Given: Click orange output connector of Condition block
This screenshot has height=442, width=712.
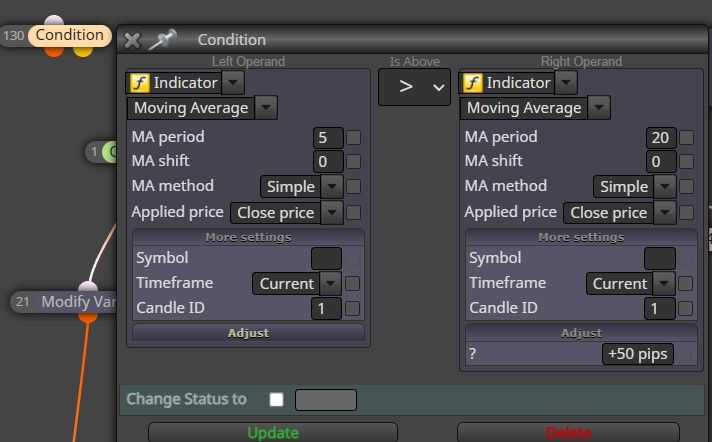Looking at the screenshot, I should click(54, 51).
